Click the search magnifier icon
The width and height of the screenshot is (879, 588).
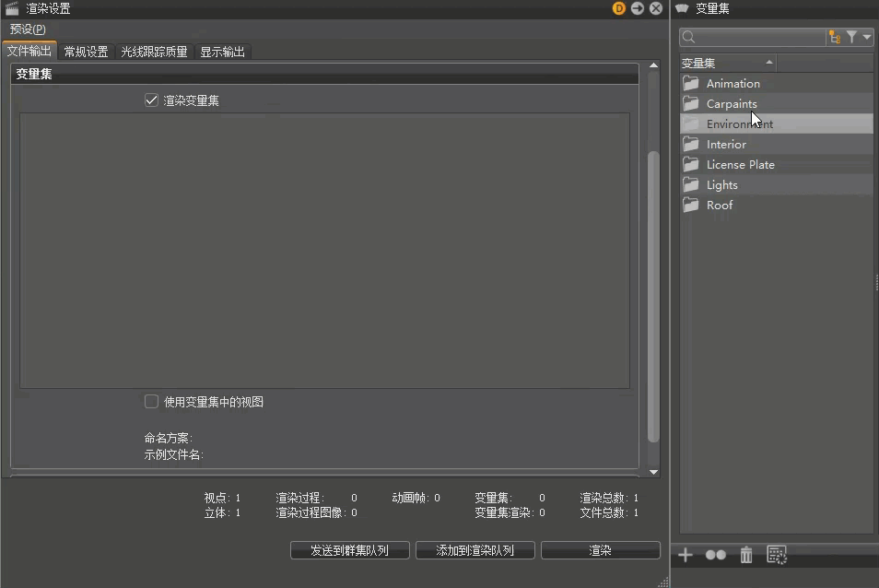tap(689, 38)
